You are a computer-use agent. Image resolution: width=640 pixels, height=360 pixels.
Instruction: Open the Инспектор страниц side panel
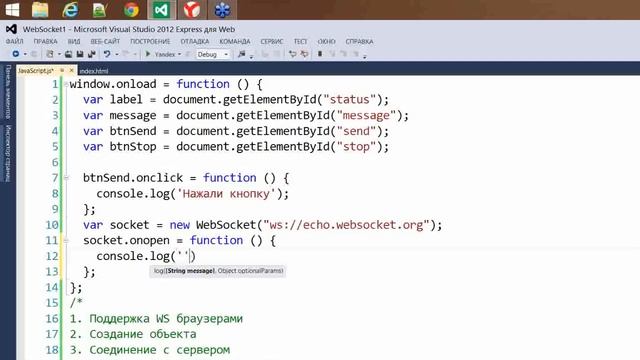8,153
